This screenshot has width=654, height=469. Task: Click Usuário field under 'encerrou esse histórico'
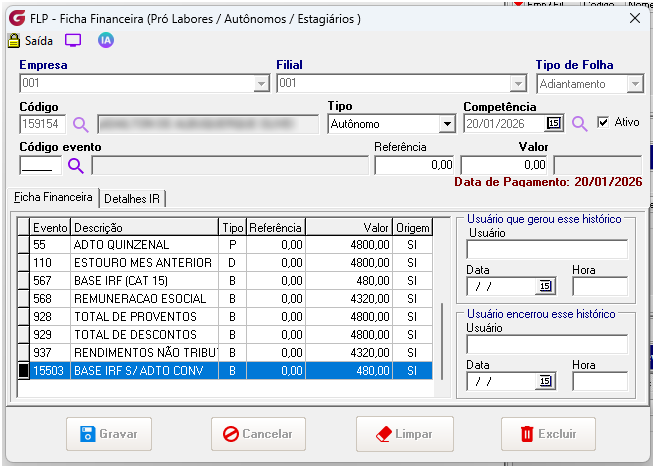pyautogui.click(x=547, y=344)
